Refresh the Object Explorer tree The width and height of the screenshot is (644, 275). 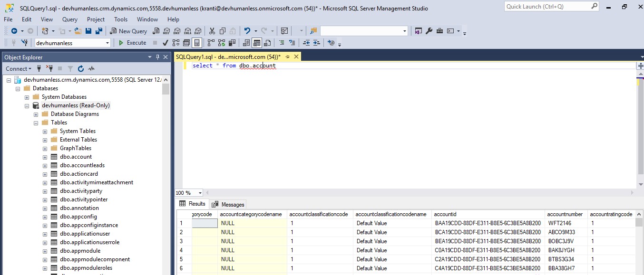click(x=80, y=68)
